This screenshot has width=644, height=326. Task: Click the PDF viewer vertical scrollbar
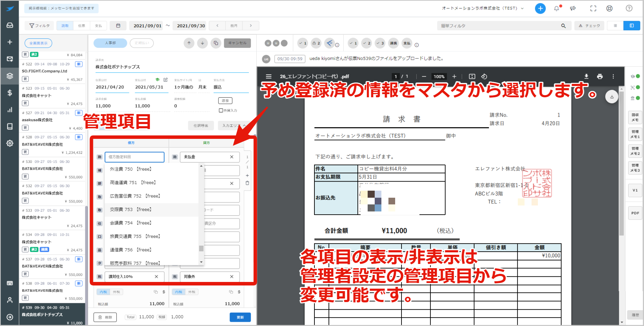[621, 164]
